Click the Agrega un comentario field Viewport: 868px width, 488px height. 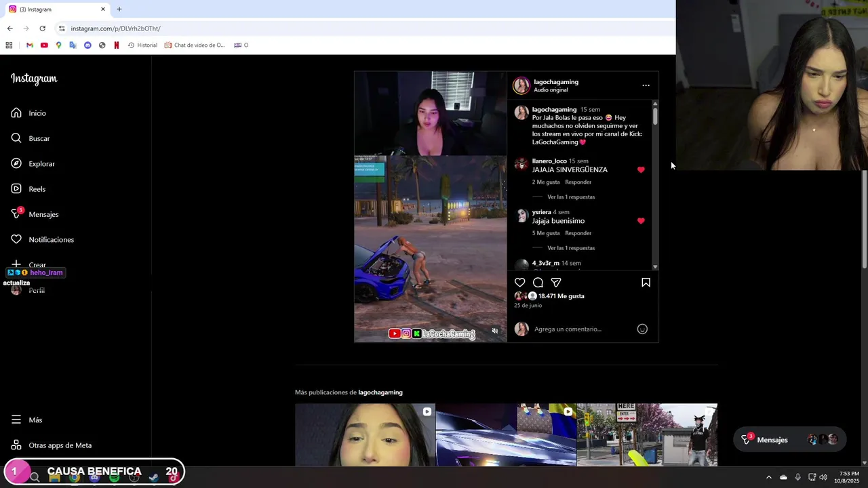click(568, 329)
